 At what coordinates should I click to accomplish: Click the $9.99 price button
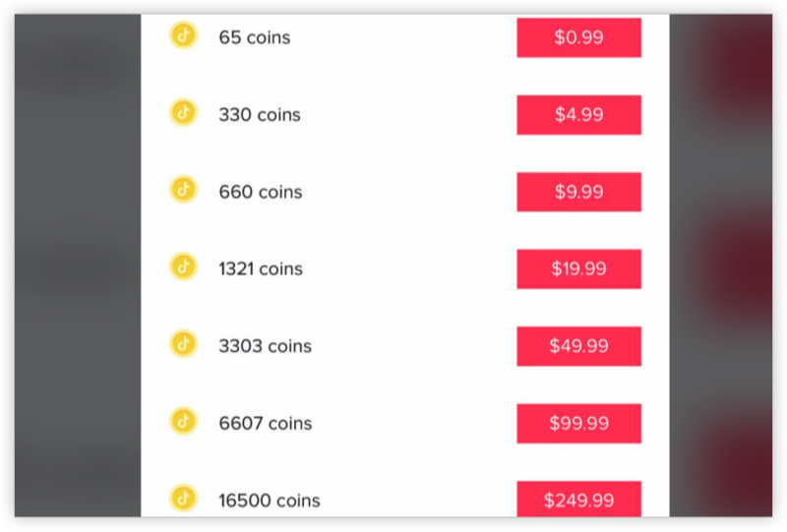pyautogui.click(x=578, y=192)
